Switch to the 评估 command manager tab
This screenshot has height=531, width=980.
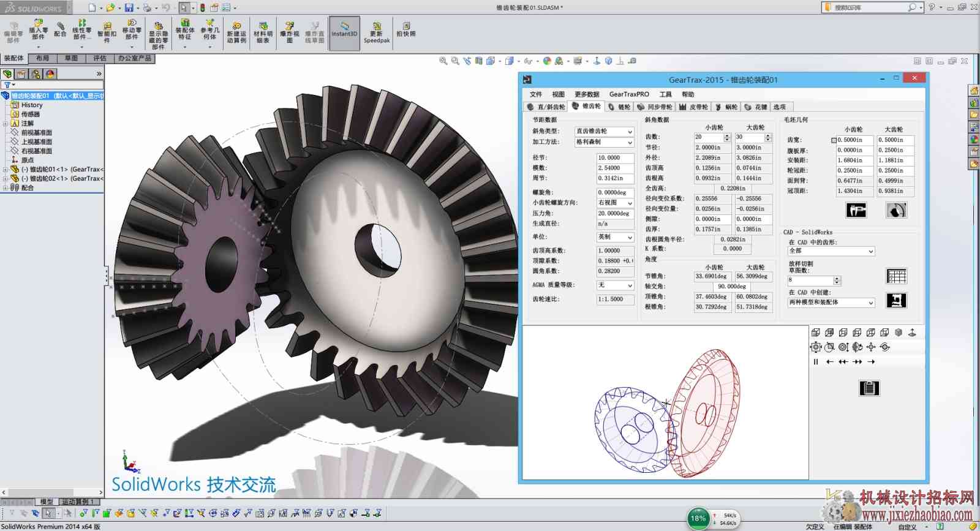pos(100,58)
